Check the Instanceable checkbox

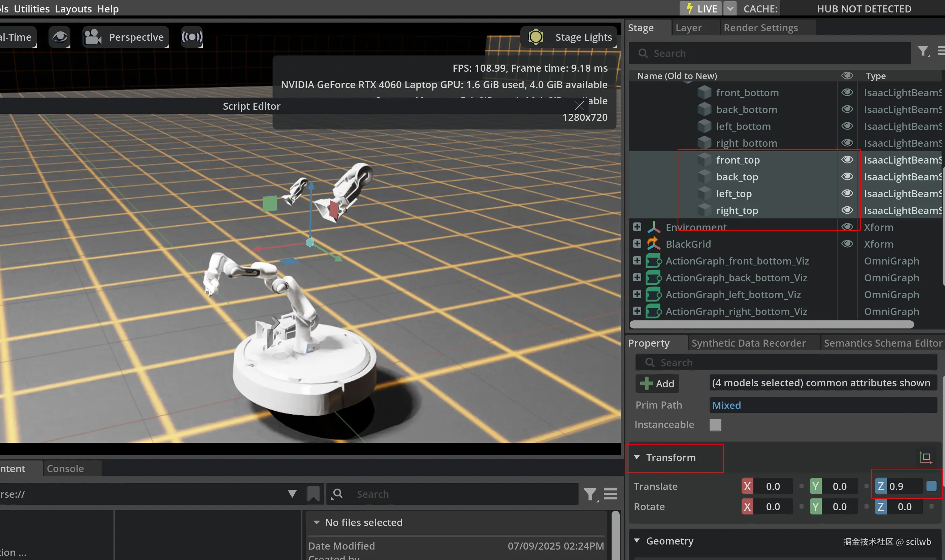click(x=715, y=424)
